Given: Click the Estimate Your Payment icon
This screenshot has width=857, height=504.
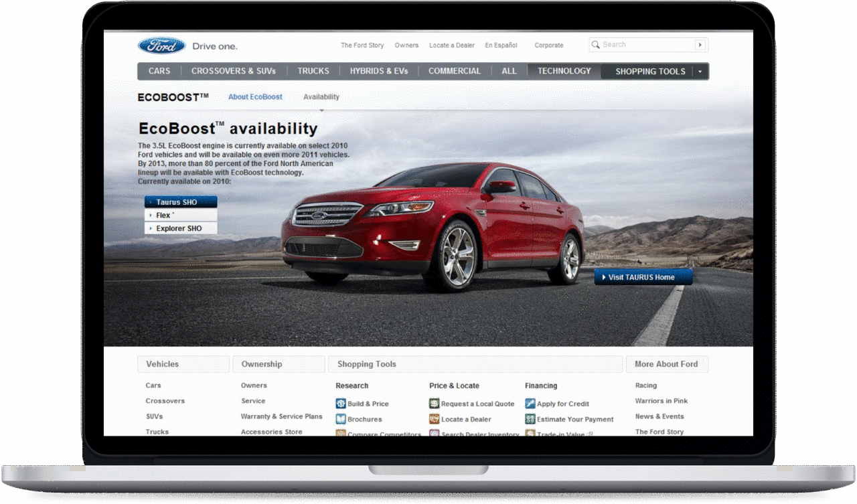Looking at the screenshot, I should 530,419.
